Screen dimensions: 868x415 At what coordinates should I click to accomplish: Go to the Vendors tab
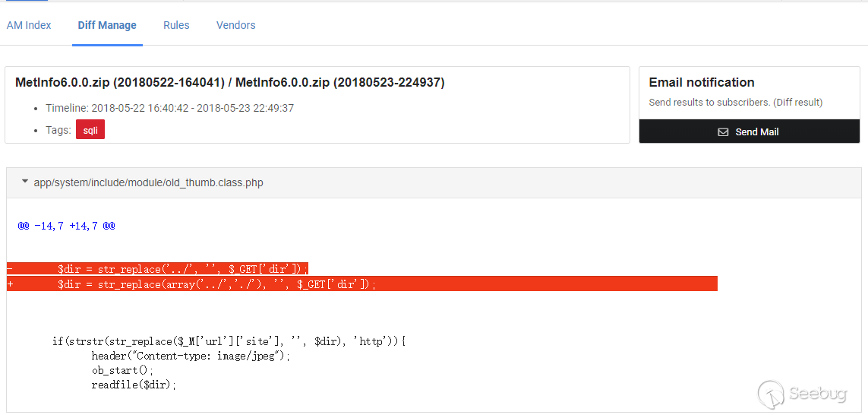[236, 25]
